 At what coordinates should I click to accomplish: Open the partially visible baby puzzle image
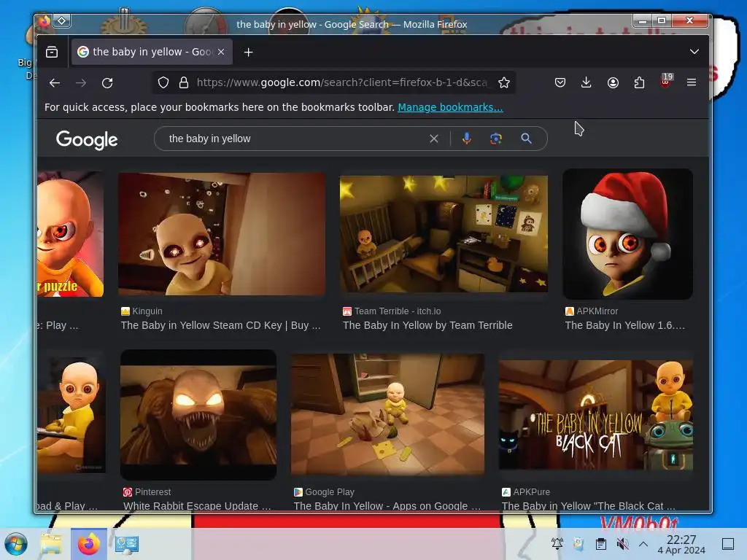point(71,234)
